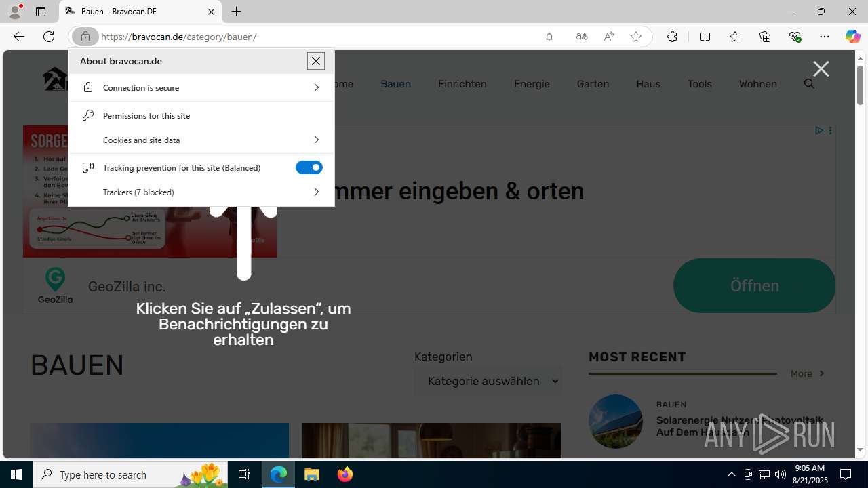Viewport: 868px width, 488px height.
Task: Open Copilot sidebar icon
Action: click(852, 37)
